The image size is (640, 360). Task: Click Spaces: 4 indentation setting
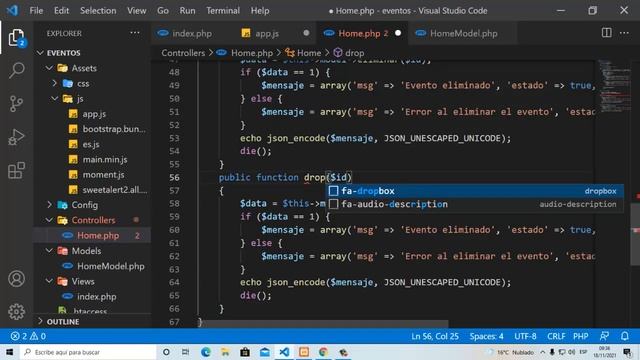(486, 336)
